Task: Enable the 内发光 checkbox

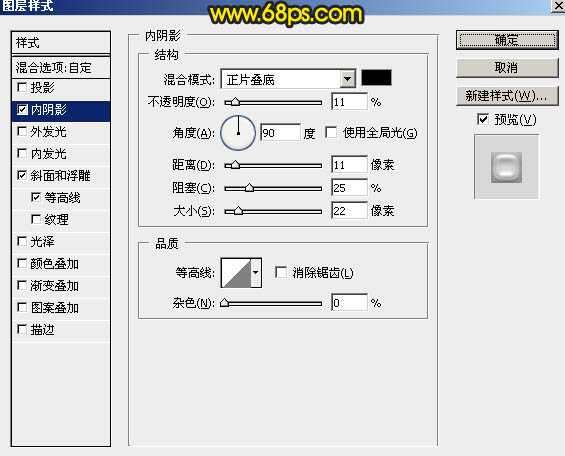Action: tap(22, 153)
